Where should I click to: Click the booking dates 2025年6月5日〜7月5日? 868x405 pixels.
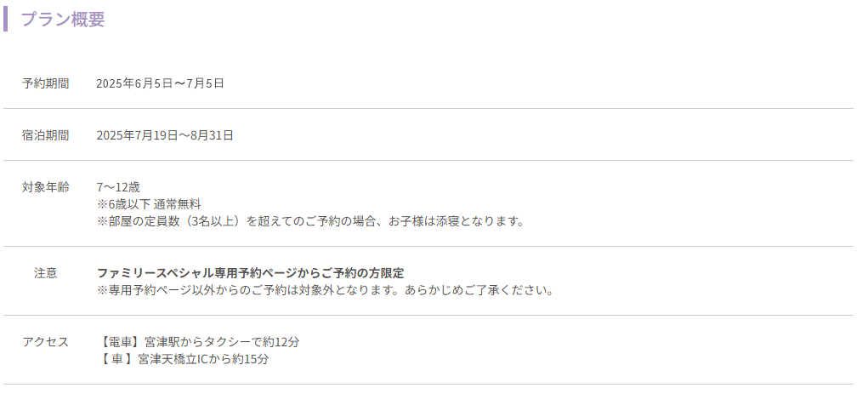click(160, 83)
